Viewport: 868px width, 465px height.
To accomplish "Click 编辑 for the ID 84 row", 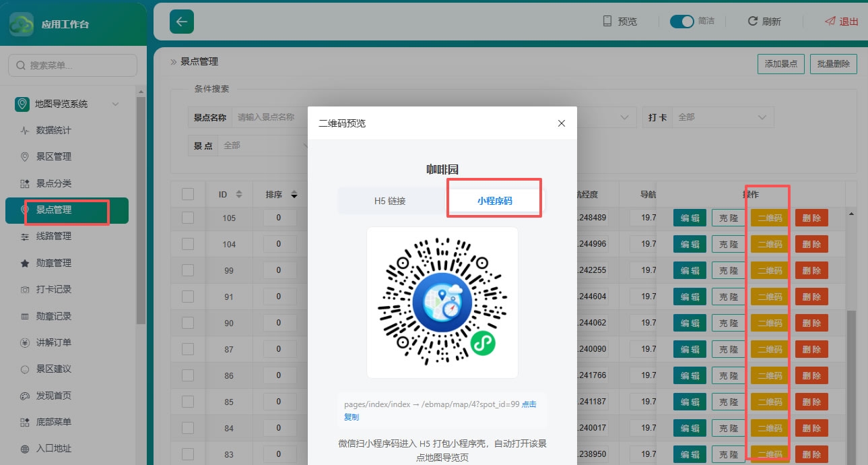I will 690,428.
